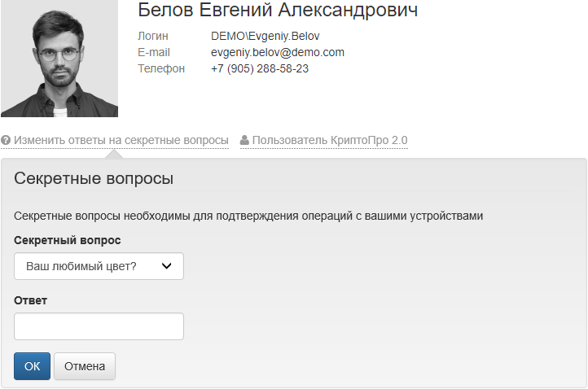The height and width of the screenshot is (389, 588).
Task: Click the 'Ответ' field label
Action: tap(31, 300)
